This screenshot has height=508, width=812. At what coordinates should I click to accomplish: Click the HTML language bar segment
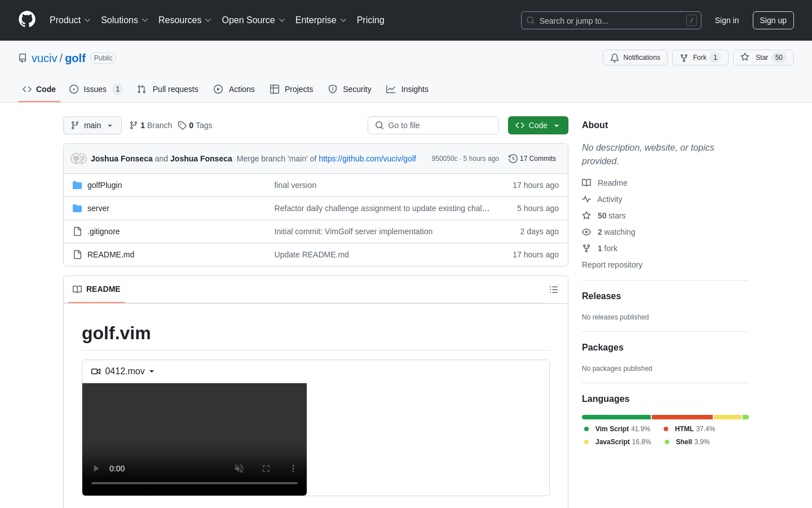point(682,417)
